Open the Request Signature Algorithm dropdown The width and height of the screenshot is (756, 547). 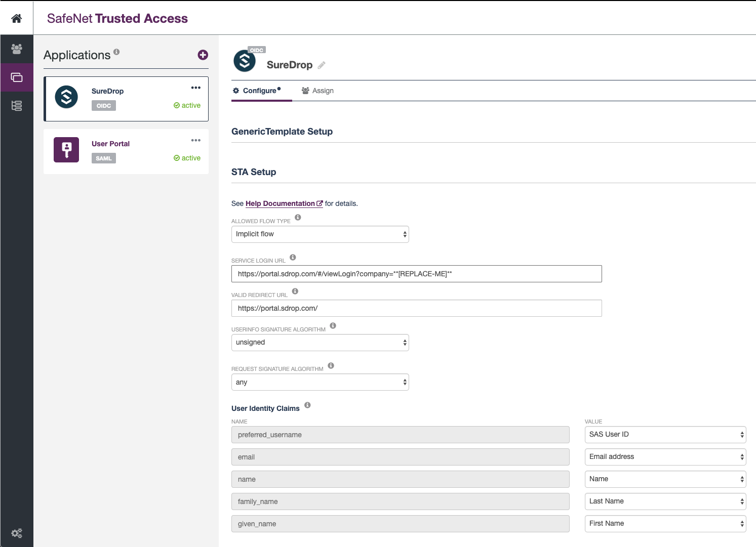[x=320, y=382]
